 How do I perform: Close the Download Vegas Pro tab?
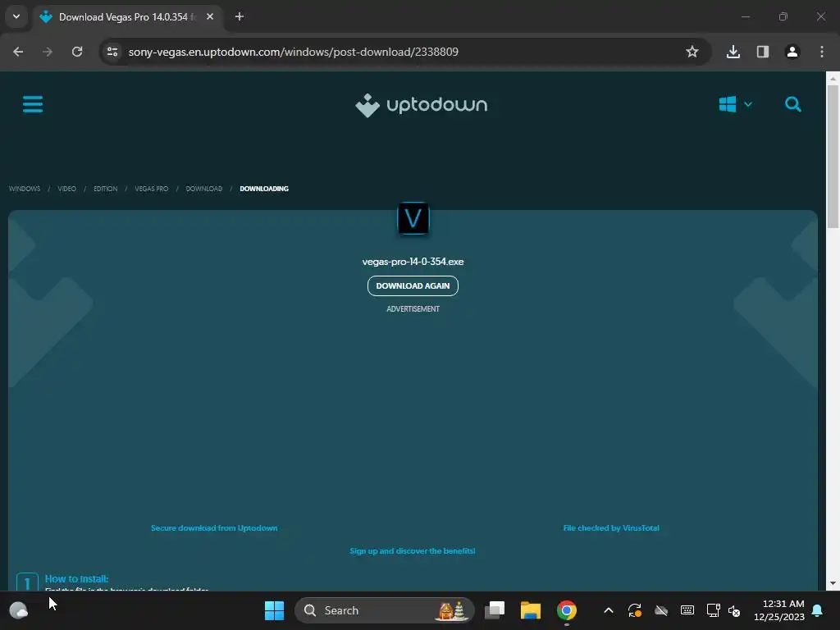coord(210,16)
